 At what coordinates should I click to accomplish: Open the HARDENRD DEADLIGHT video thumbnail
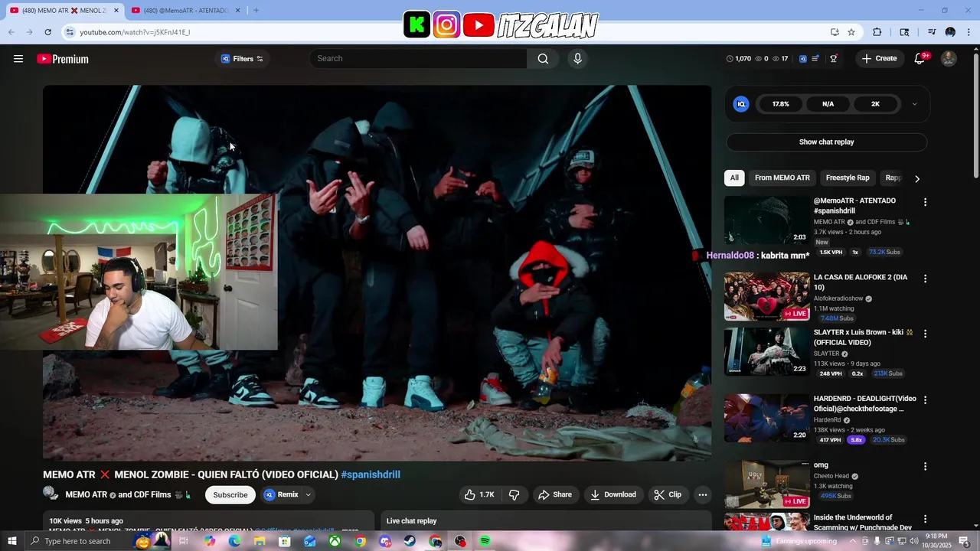(766, 417)
